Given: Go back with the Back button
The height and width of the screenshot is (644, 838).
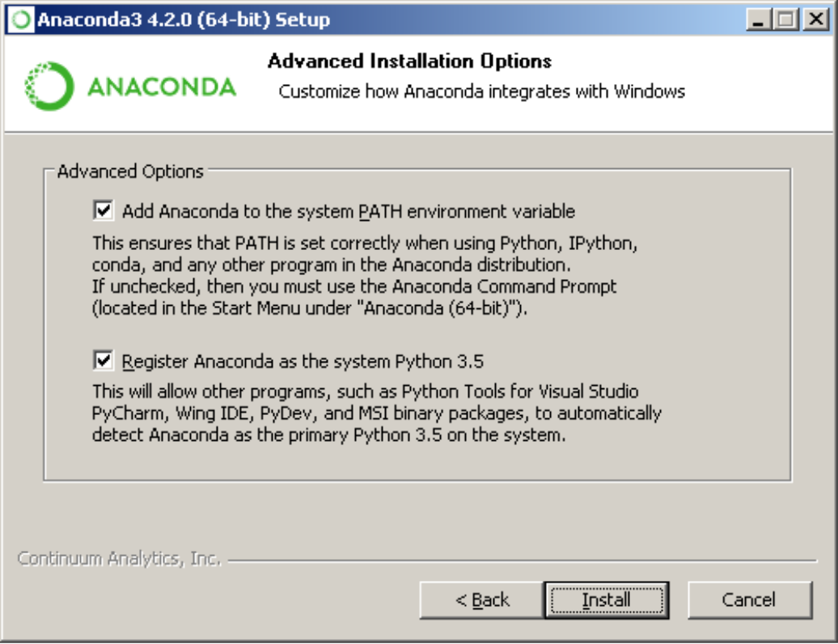Looking at the screenshot, I should [x=482, y=600].
